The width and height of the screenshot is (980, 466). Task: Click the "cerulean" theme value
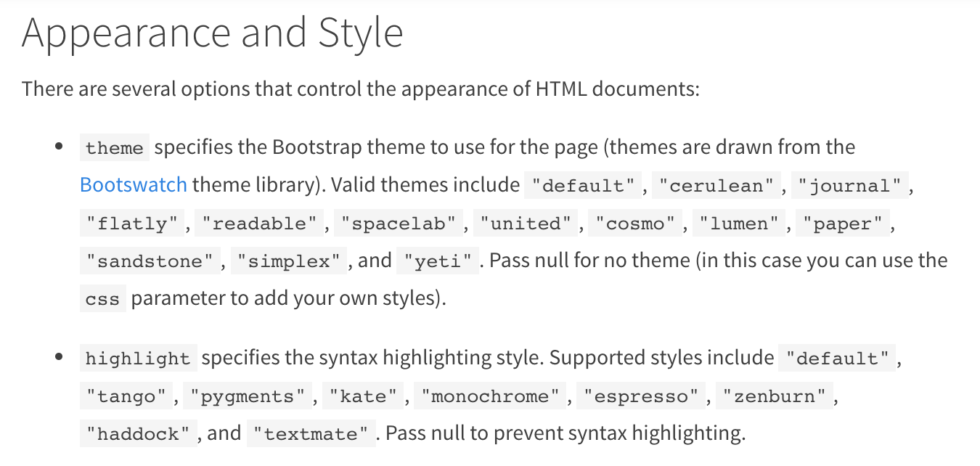716,185
